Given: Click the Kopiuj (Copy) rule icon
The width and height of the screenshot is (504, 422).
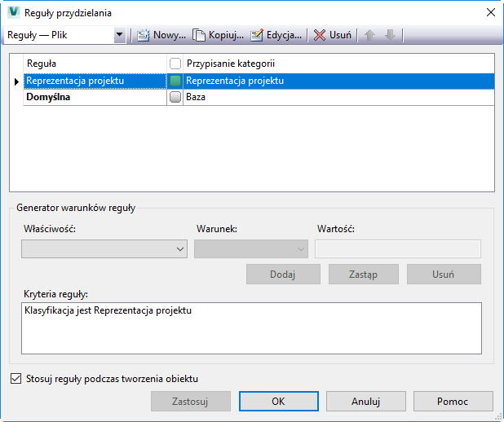Looking at the screenshot, I should (x=199, y=35).
